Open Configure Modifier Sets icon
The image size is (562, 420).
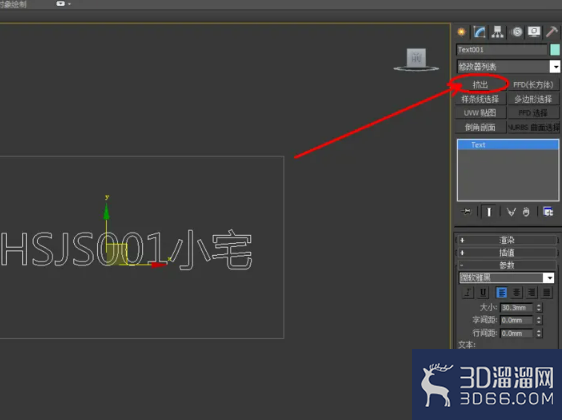click(548, 212)
